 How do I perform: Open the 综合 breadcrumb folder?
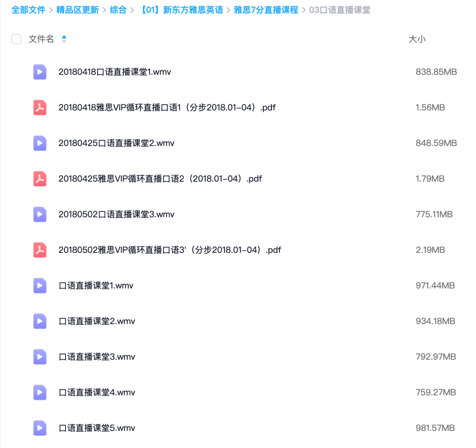pos(118,10)
